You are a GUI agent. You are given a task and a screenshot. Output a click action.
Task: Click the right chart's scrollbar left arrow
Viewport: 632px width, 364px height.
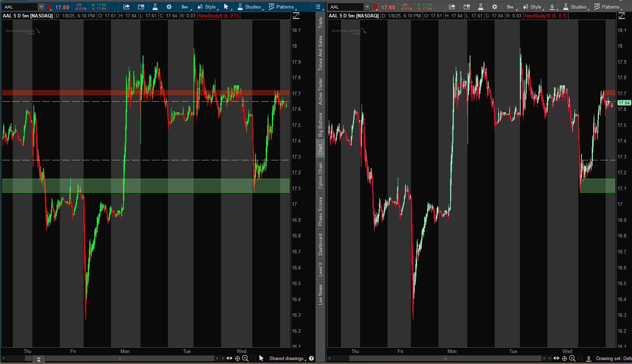tap(329, 358)
